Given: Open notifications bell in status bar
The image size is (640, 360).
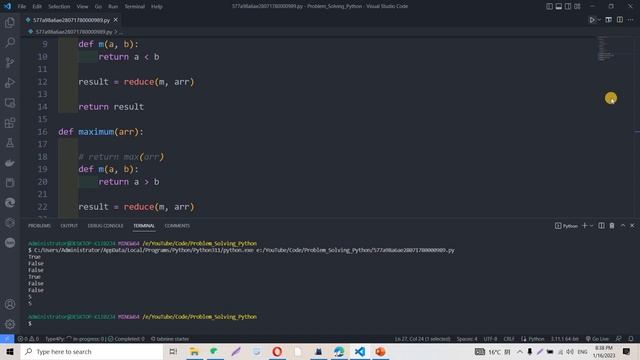Looking at the screenshot, I should click(631, 339).
